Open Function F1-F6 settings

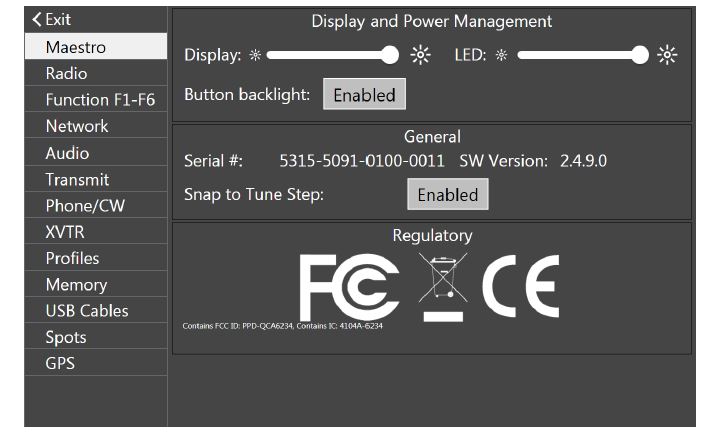[96, 99]
